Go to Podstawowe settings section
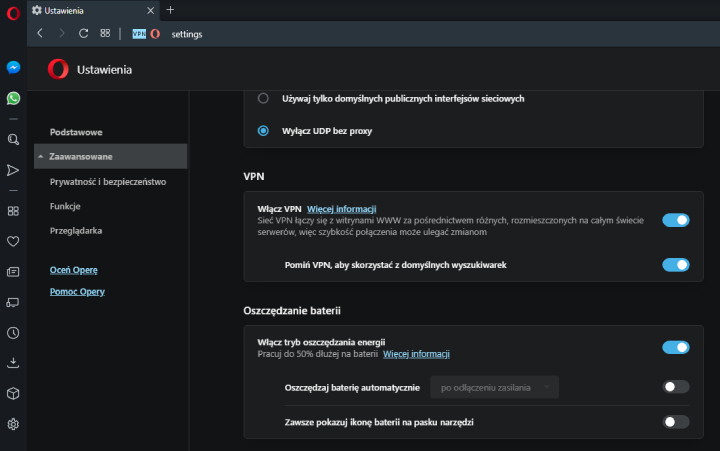Viewport: 720px width, 451px height. tap(76, 132)
